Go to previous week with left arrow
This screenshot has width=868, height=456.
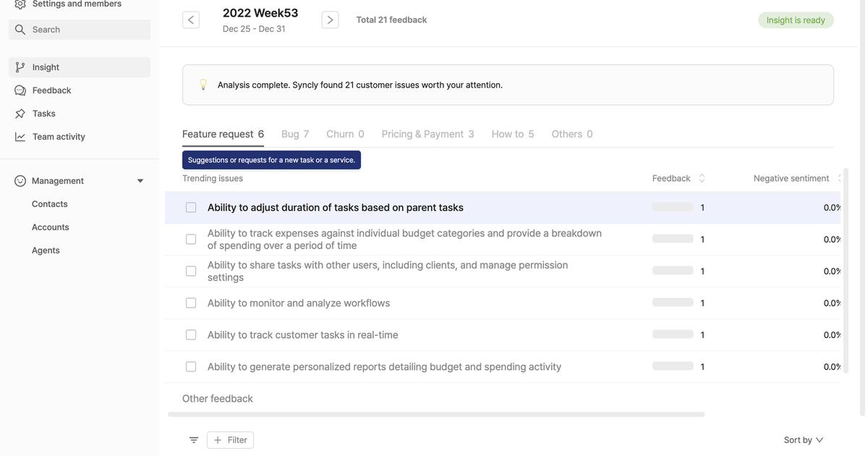(x=191, y=20)
